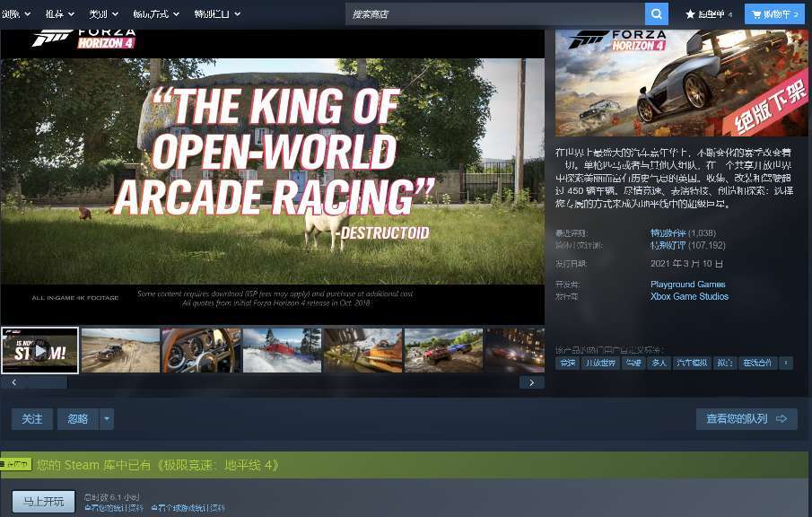The width and height of the screenshot is (812, 517).
Task: Click the plus icon to add tags
Action: click(x=786, y=363)
